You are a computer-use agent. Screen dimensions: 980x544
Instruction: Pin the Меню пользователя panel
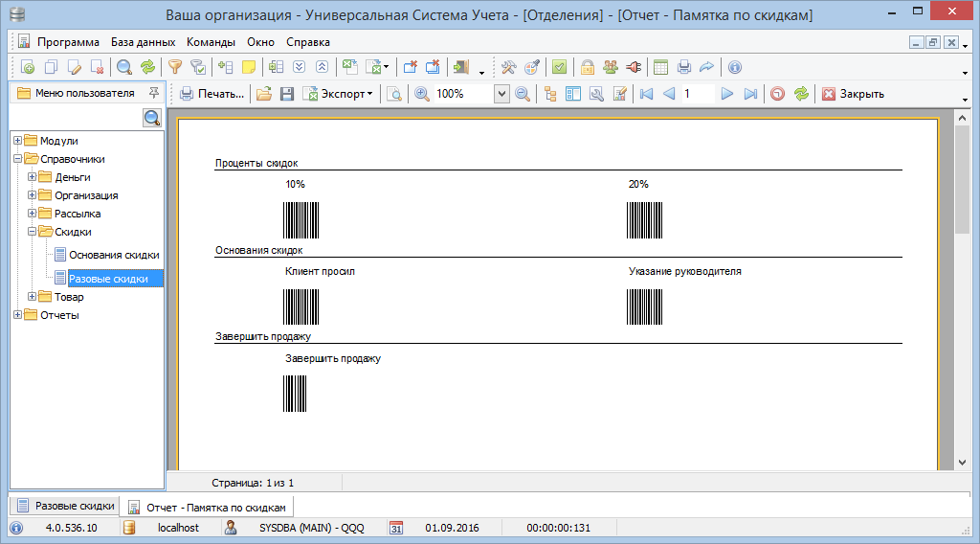(154, 93)
